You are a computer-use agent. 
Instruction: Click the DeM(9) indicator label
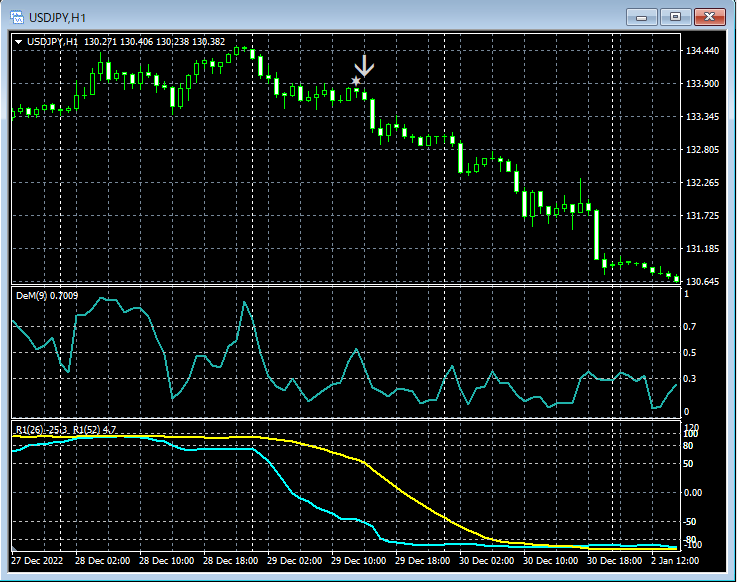pyautogui.click(x=46, y=296)
